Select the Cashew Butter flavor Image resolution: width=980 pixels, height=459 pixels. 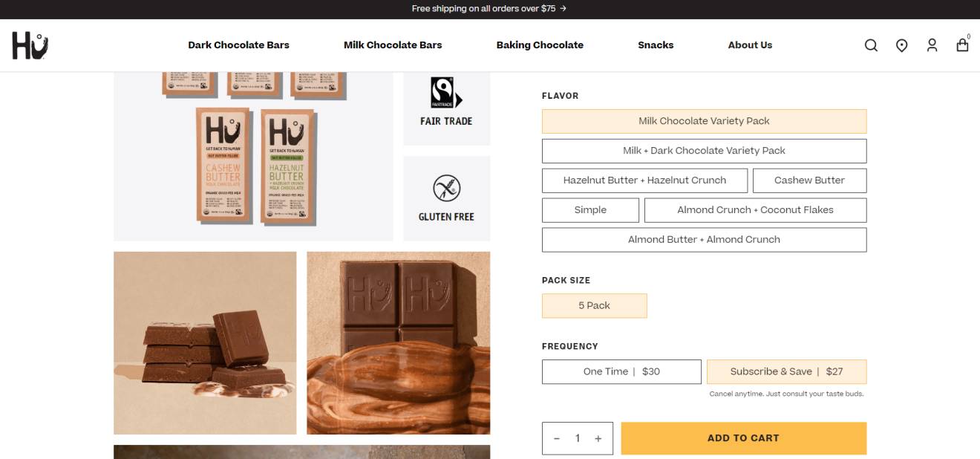click(x=809, y=180)
